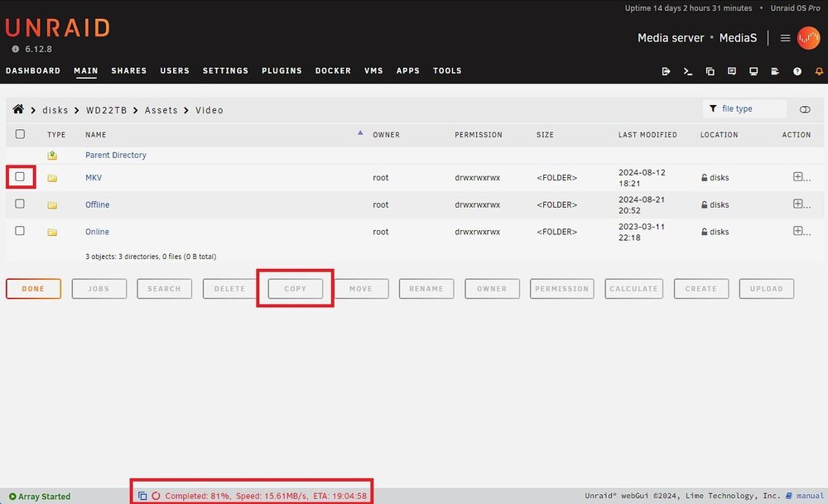The height and width of the screenshot is (504, 828).
Task: Click the OWNER button
Action: (x=492, y=289)
